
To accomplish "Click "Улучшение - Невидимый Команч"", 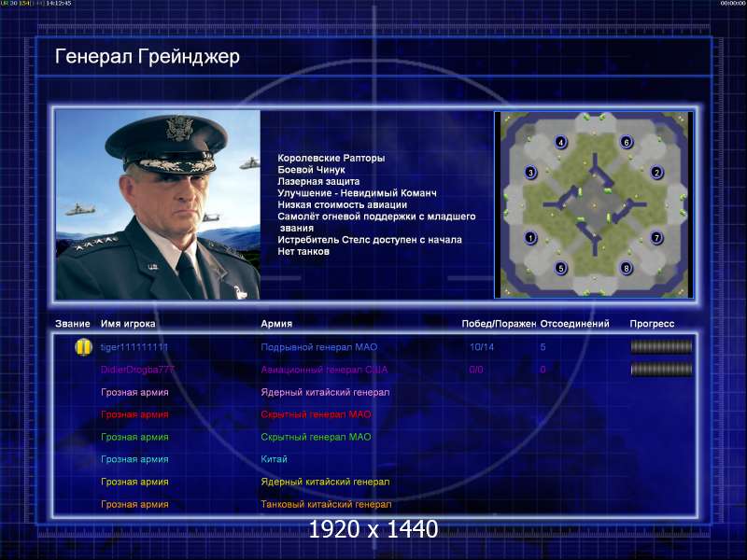I will point(357,193).
